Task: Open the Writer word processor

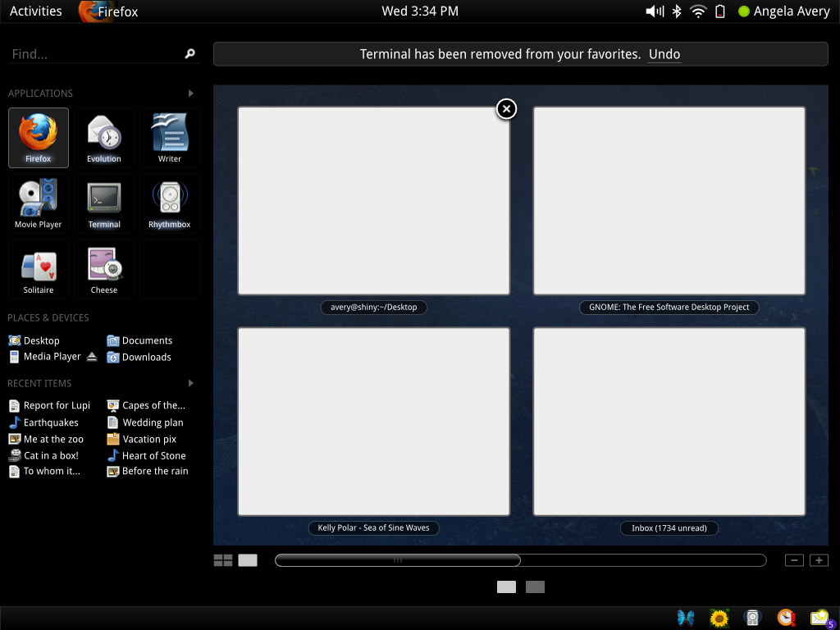Action: point(169,137)
